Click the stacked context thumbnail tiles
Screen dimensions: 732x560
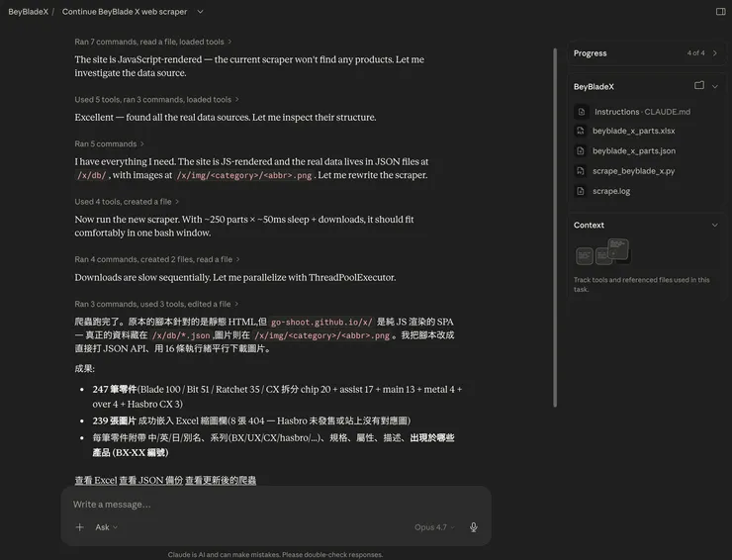(x=613, y=251)
